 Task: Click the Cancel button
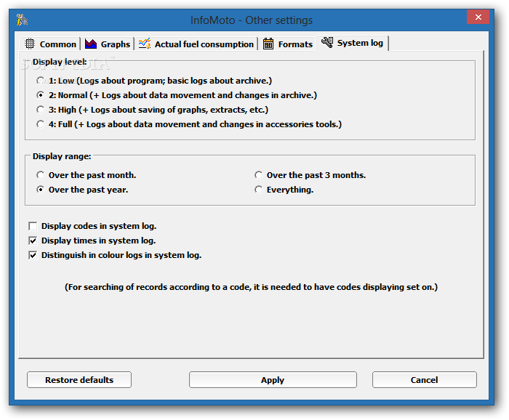[424, 380]
